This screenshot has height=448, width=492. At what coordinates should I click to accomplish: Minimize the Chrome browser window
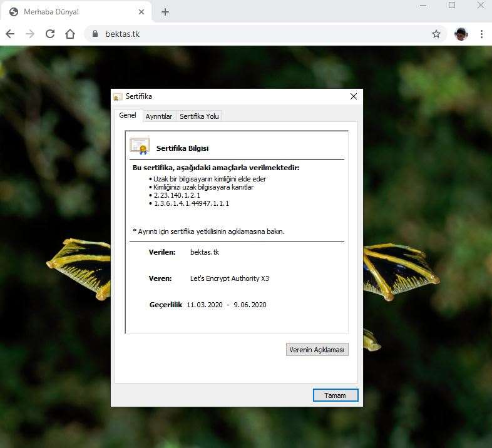(x=423, y=6)
